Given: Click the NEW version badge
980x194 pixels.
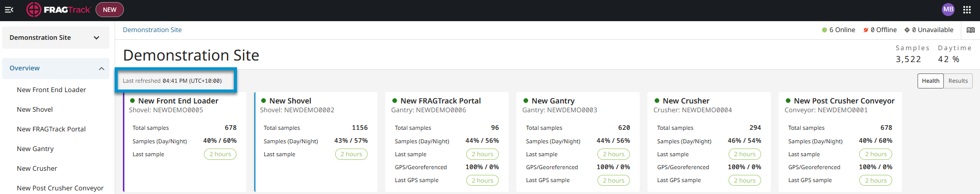Looking at the screenshot, I should pyautogui.click(x=109, y=9).
